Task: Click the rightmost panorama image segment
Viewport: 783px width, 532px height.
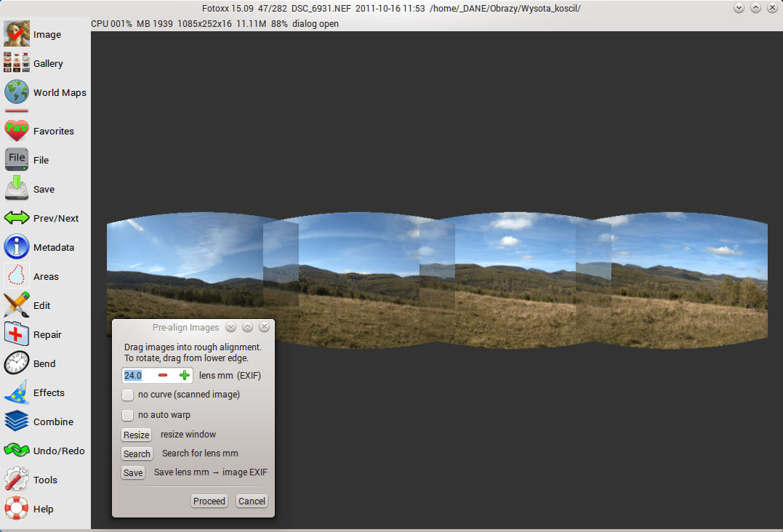Action: pyautogui.click(x=689, y=280)
